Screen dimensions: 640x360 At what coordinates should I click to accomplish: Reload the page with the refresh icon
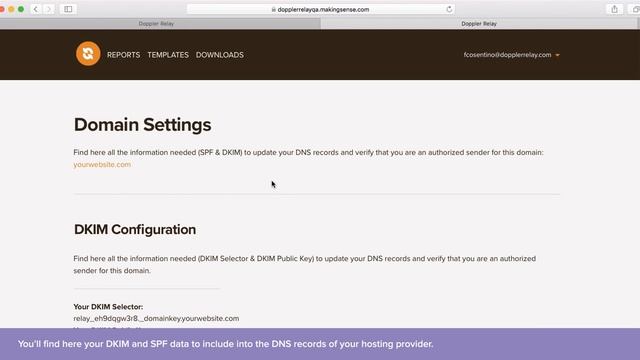click(x=449, y=9)
